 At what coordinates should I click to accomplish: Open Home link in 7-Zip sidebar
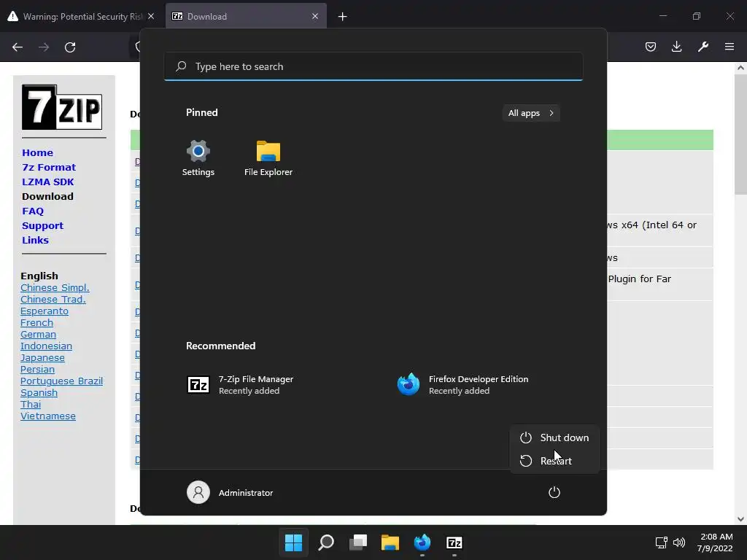point(38,153)
